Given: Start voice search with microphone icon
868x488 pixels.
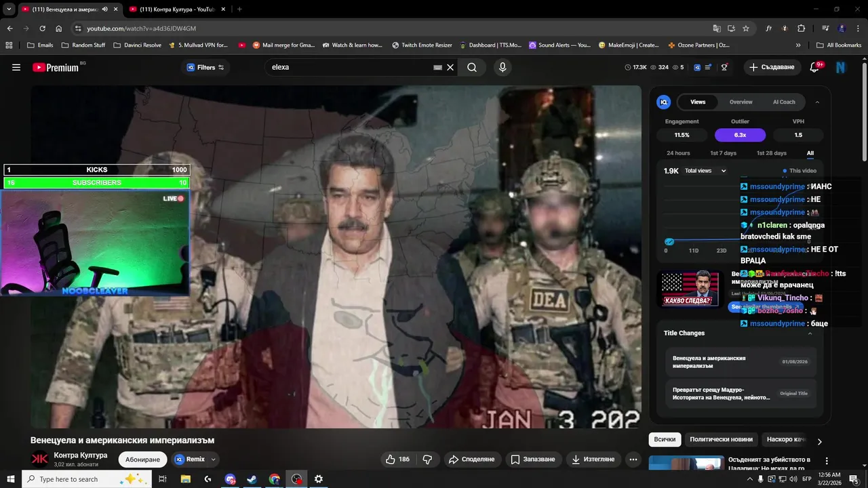Looking at the screenshot, I should [x=502, y=67].
